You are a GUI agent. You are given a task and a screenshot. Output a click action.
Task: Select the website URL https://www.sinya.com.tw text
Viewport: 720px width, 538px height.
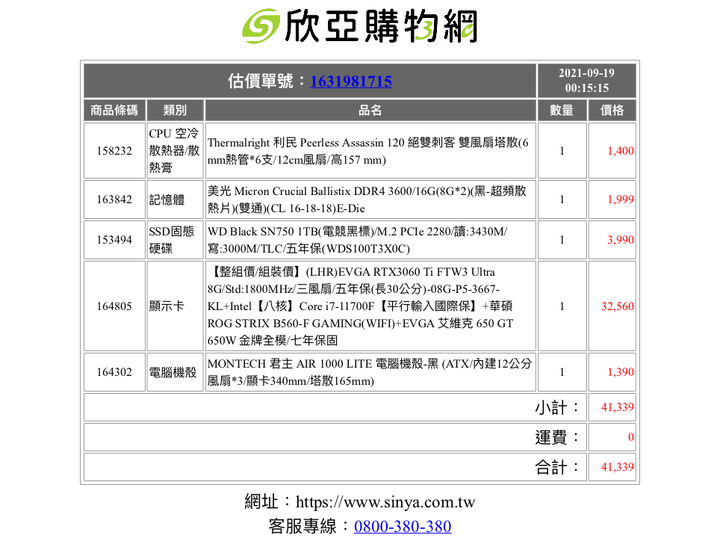[385, 502]
